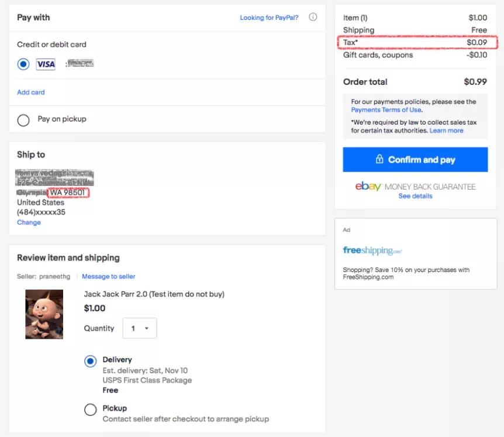Open the Looking for PayPal? link
This screenshot has width=504, height=437.
pos(269,18)
